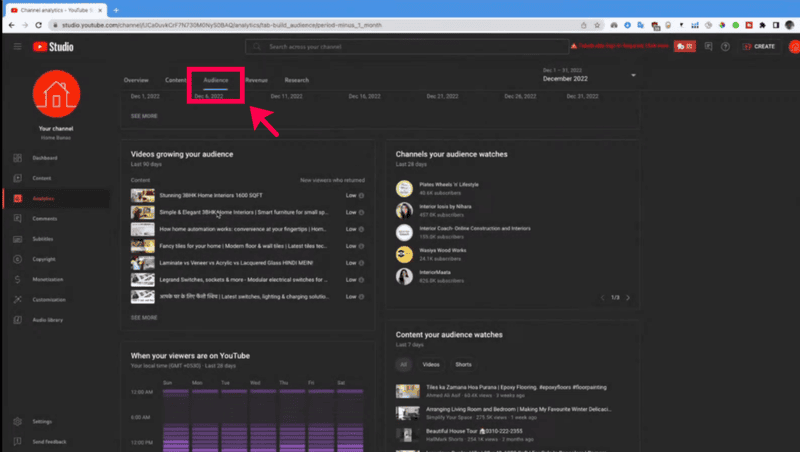Open the hamburger menu beside YouTube Studio logo
This screenshot has height=452, width=800.
17,46
